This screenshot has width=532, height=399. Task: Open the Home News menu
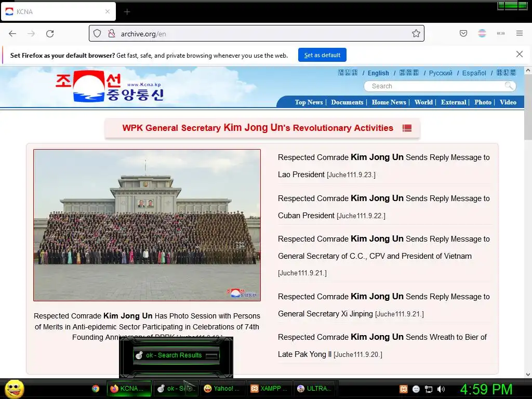(x=389, y=102)
